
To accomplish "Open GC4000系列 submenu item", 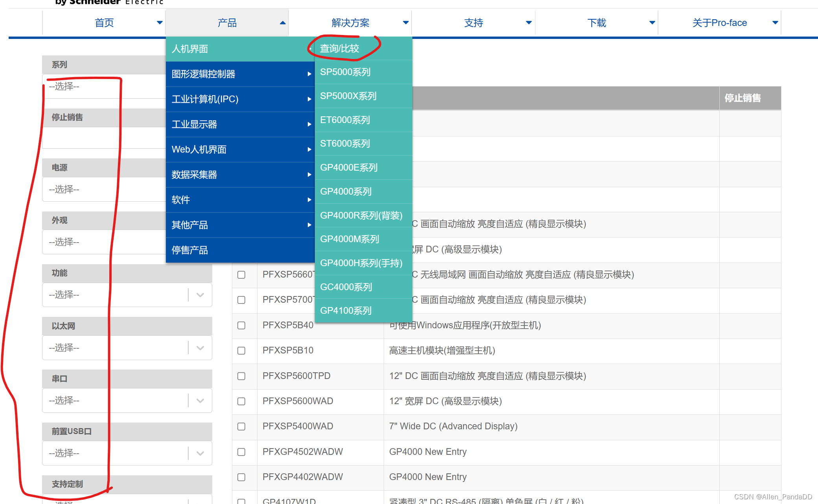I will [x=363, y=287].
